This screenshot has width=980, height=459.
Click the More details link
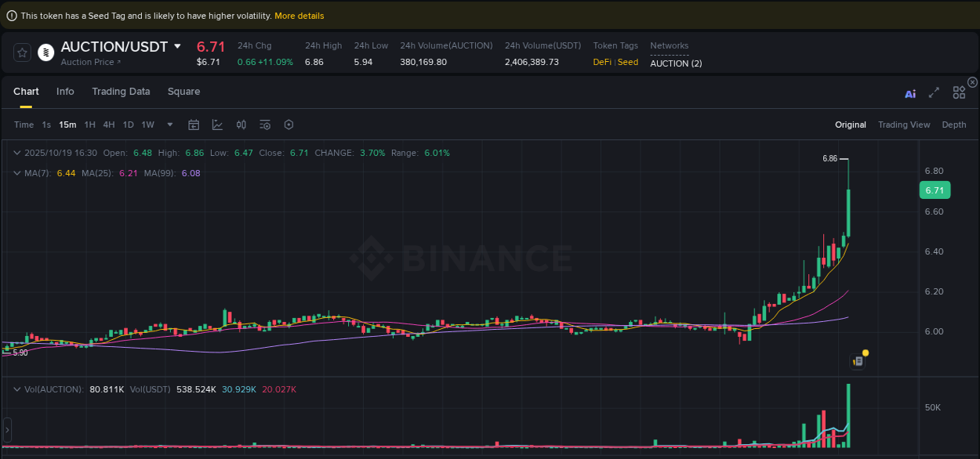[x=299, y=15]
